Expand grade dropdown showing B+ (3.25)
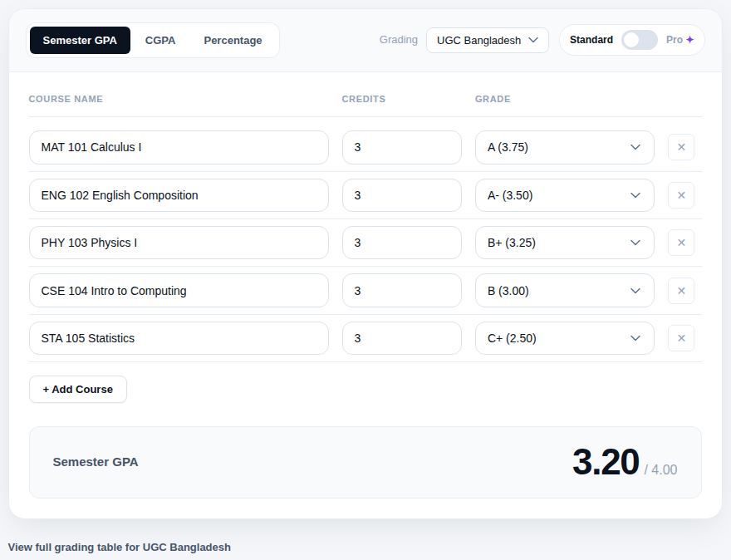Image resolution: width=731 pixels, height=560 pixels. [565, 243]
